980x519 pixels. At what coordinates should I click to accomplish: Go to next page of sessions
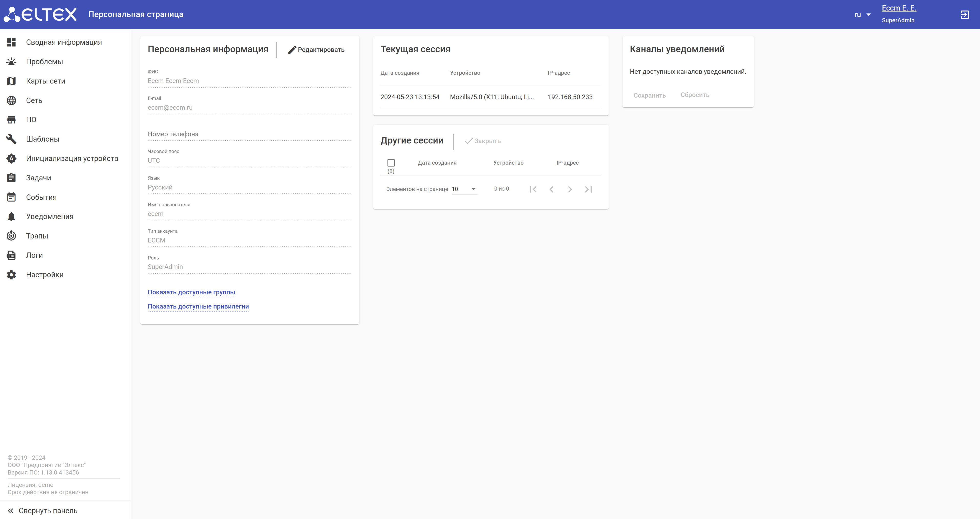570,189
